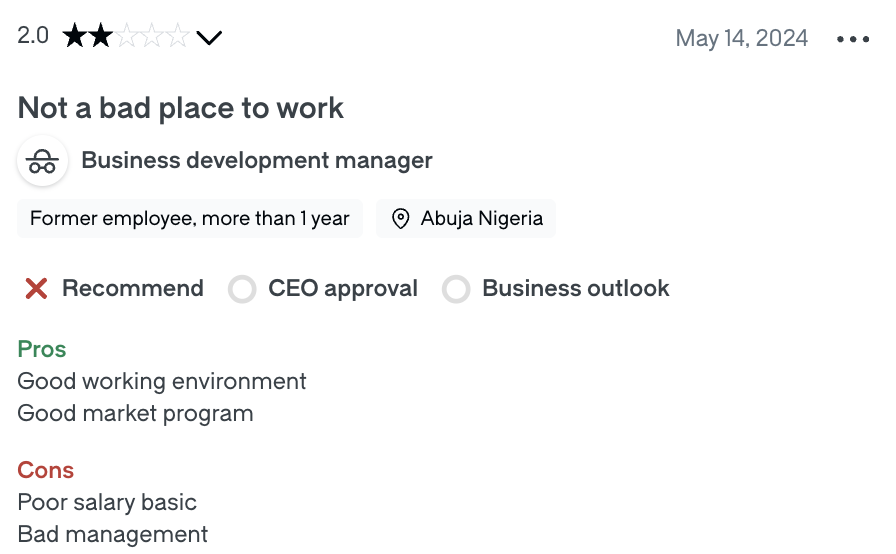
Task: Click the CEO approval circle indicator
Action: [242, 290]
